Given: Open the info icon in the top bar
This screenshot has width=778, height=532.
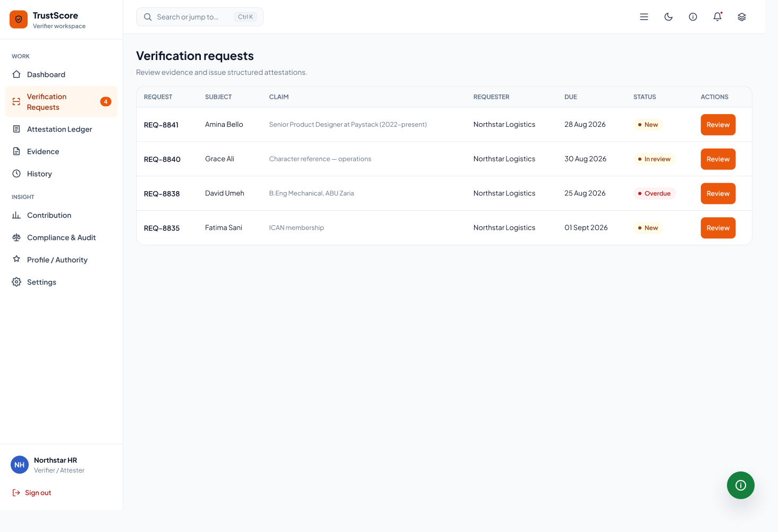Looking at the screenshot, I should (x=693, y=17).
